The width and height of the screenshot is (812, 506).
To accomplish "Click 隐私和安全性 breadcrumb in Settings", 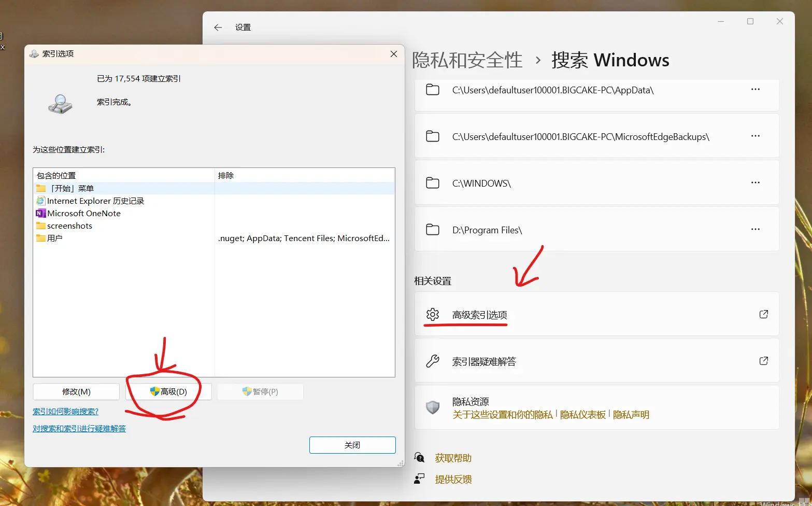I will point(467,60).
